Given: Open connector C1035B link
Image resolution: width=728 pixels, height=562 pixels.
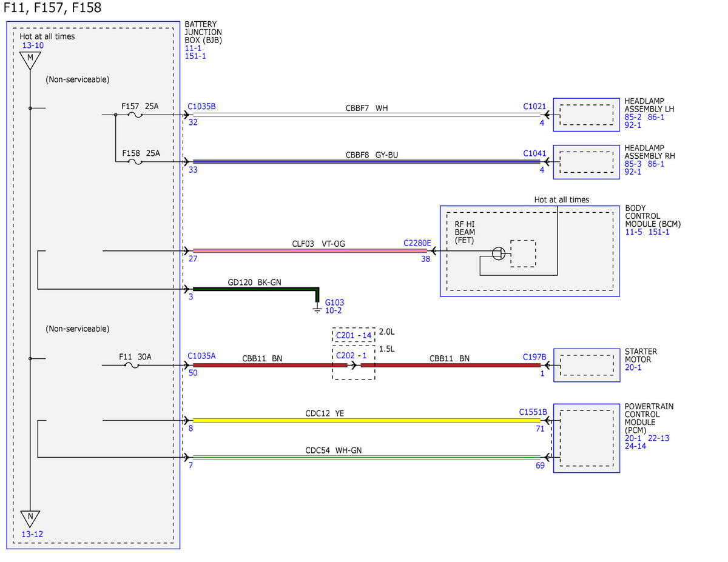Looking at the screenshot, I should coord(201,107).
